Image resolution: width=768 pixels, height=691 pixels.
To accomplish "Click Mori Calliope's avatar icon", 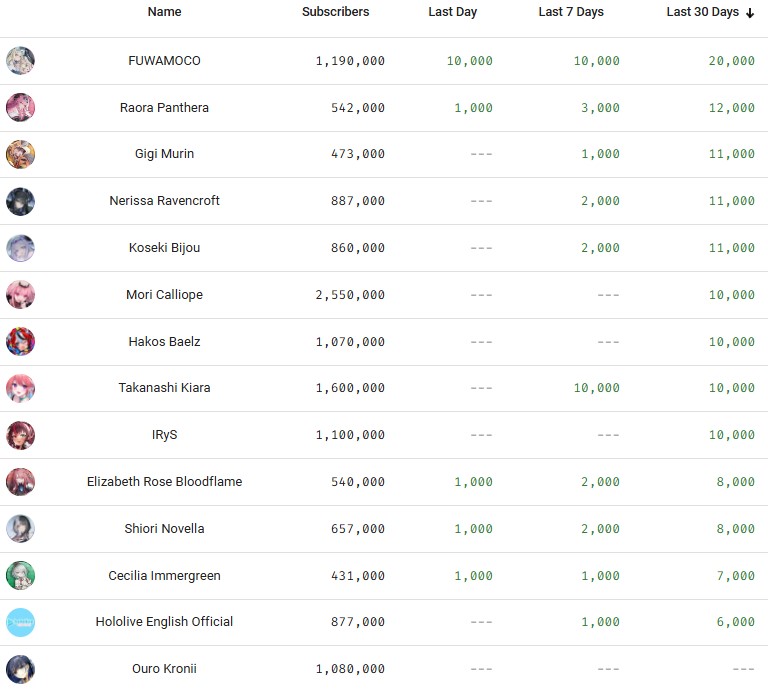I will tap(20, 295).
